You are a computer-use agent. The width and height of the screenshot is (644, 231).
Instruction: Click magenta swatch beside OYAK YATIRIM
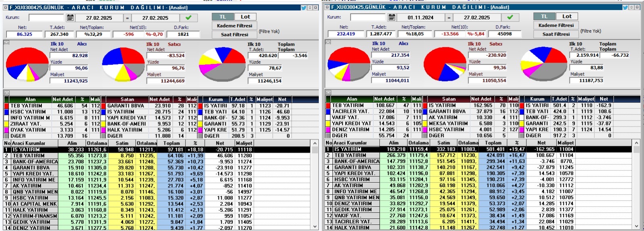click(6, 130)
